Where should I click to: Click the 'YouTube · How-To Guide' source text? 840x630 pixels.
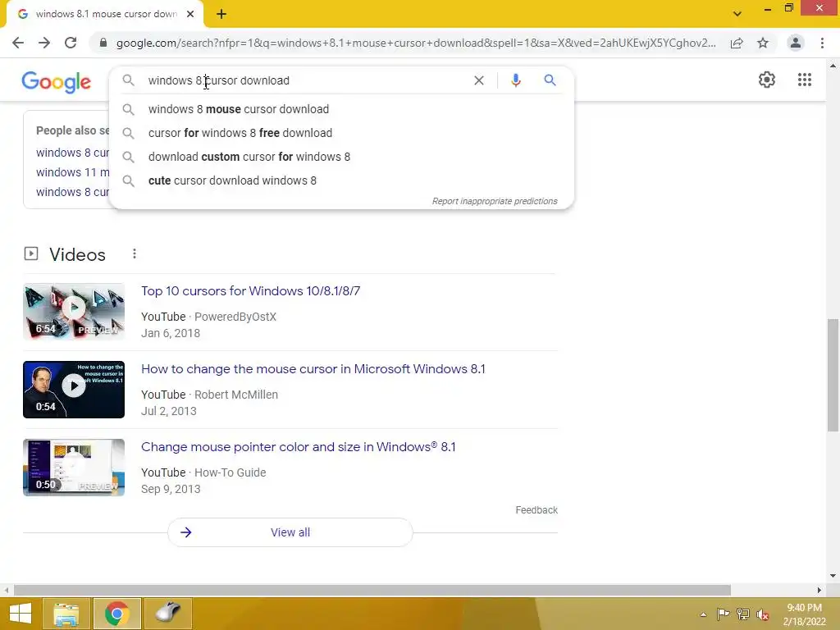[x=203, y=472]
